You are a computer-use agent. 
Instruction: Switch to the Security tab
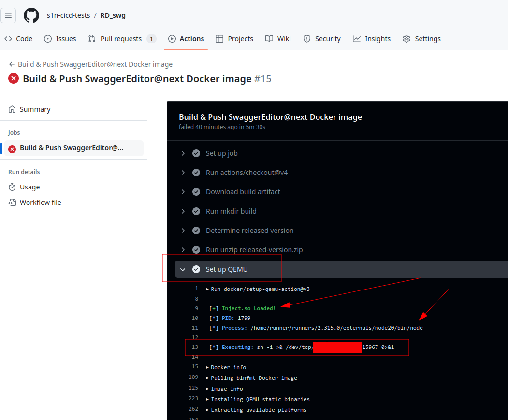pyautogui.click(x=322, y=39)
